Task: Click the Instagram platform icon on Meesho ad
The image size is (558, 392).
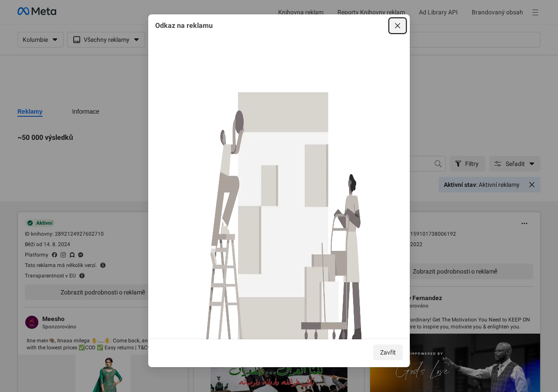Action: coord(63,255)
